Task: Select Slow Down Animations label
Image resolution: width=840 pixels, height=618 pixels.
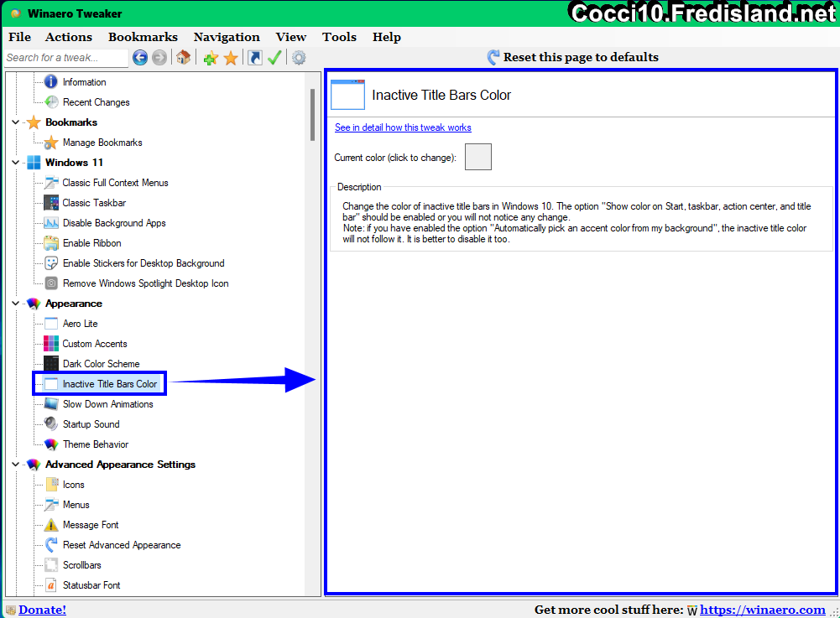Action: 107,404
